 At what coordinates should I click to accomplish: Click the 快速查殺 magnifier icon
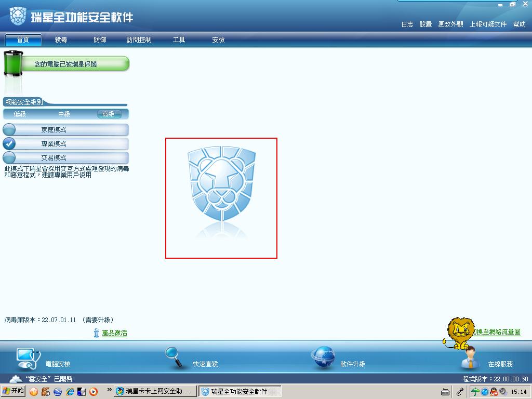pyautogui.click(x=174, y=357)
